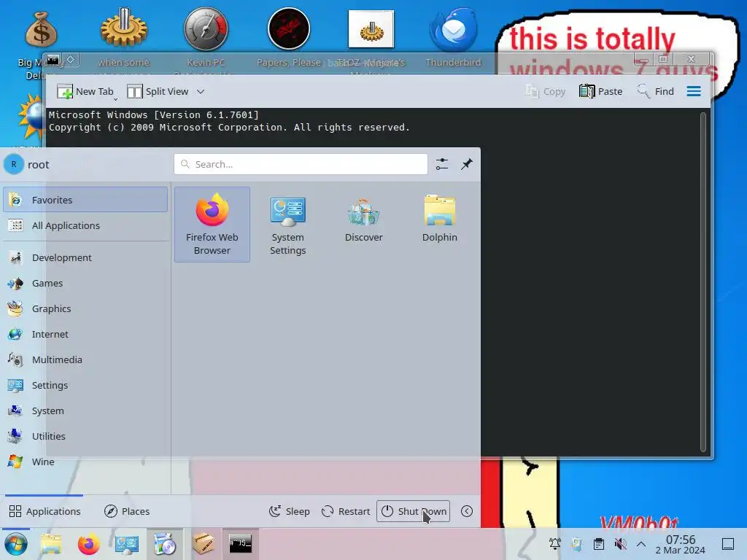Click Paste in the terminal toolbar

[x=601, y=91]
